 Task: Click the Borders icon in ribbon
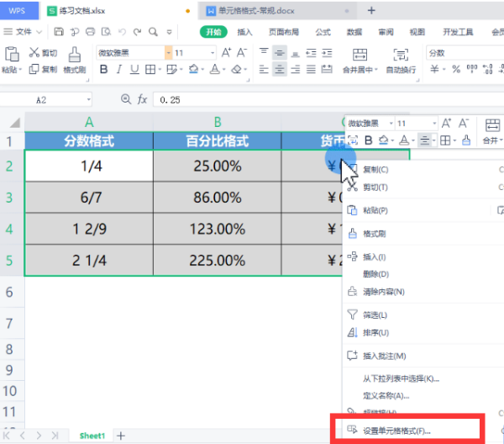click(x=150, y=69)
